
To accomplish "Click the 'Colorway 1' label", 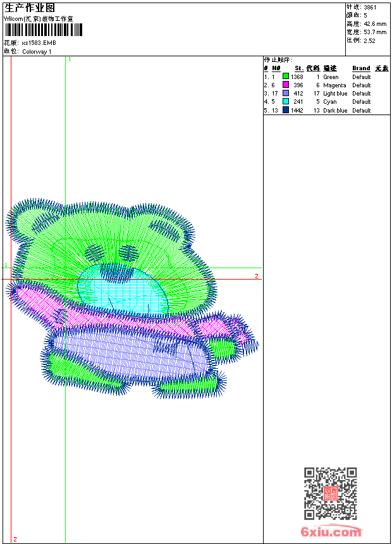I will point(37,52).
